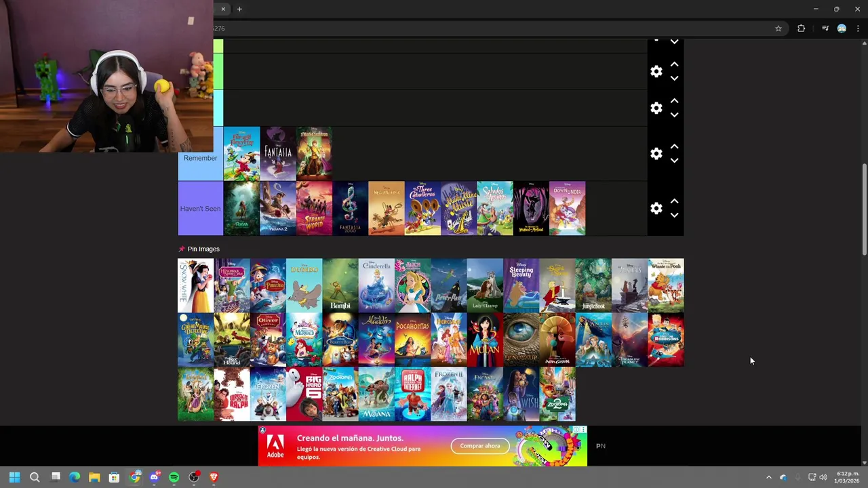Move the green tier row up
The image size is (868, 488).
(x=674, y=64)
